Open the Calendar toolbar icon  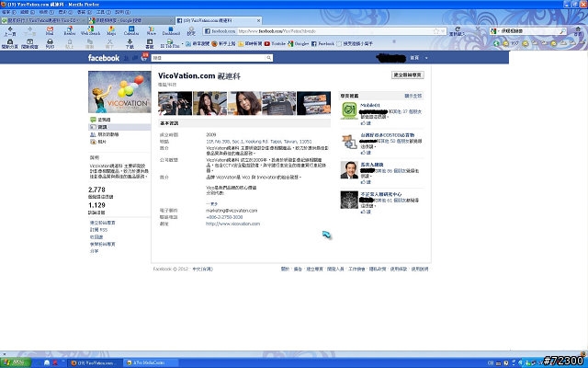click(131, 29)
